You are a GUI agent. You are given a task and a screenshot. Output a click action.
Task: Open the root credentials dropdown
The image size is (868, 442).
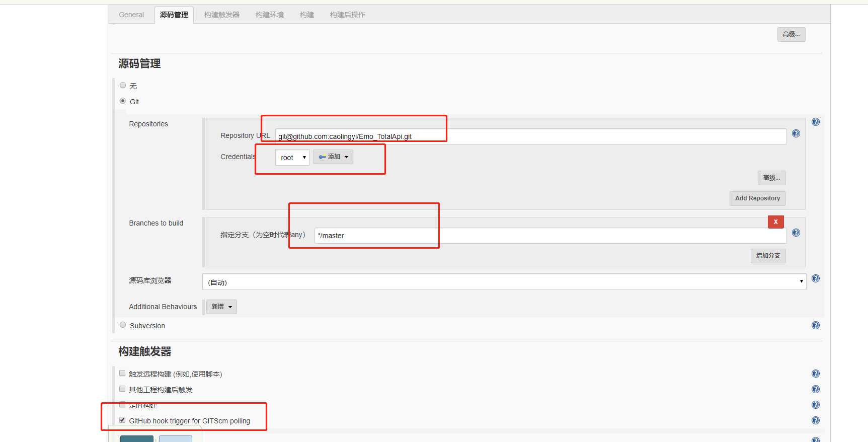click(x=292, y=158)
